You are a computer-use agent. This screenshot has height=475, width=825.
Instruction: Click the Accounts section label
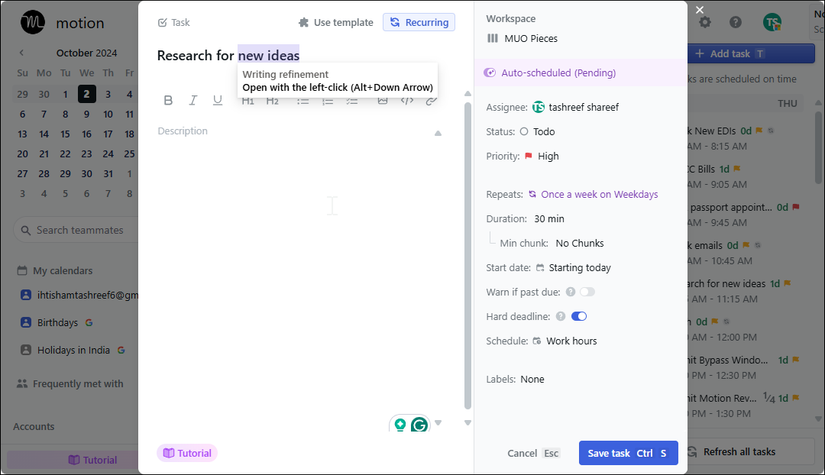[34, 427]
